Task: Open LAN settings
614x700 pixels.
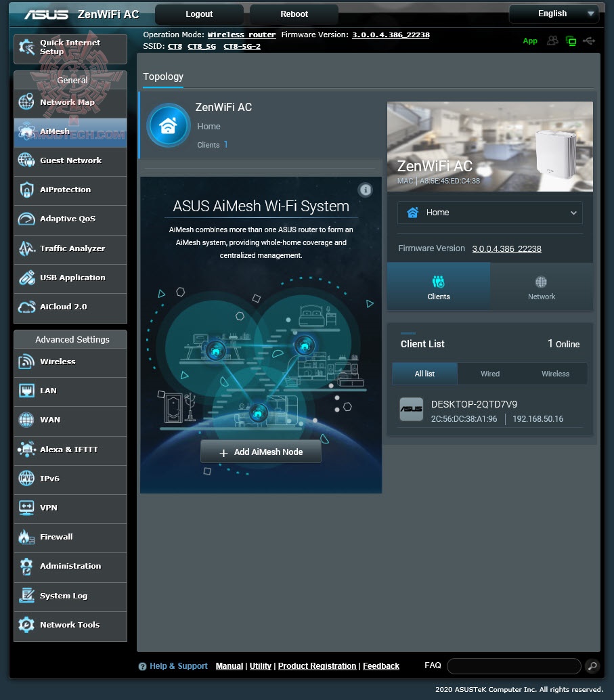Action: tap(70, 391)
